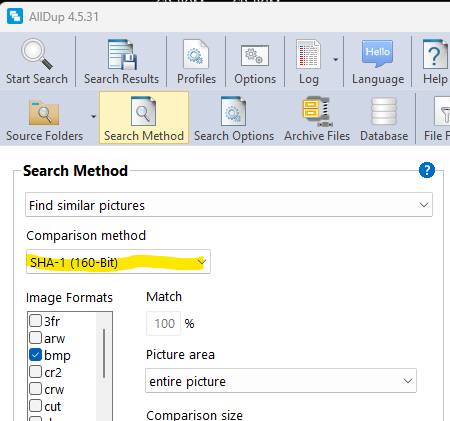
Task: Expand the Source Folders dropdown arrow
Action: point(93,117)
